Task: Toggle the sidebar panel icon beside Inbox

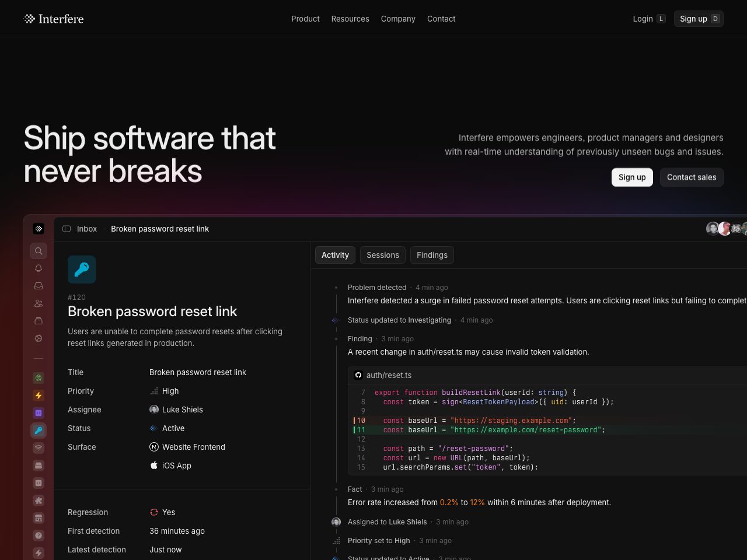Action: point(67,229)
